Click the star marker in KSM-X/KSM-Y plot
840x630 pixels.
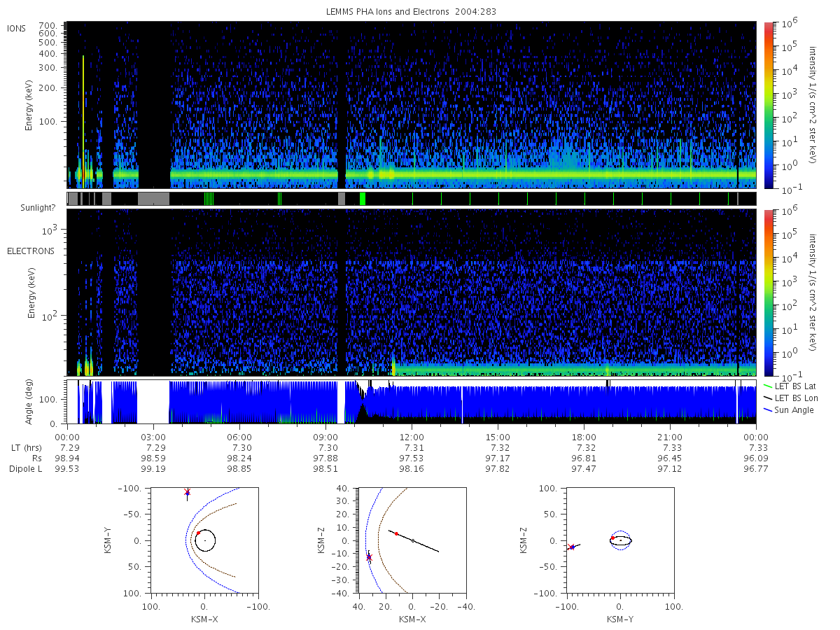point(187,493)
